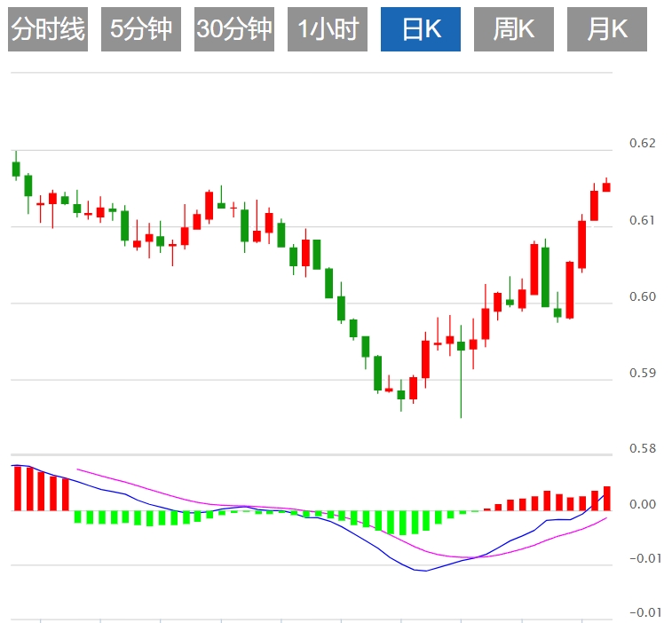Viewport: 672px width, 623px height.
Task: Click the 0.62 price axis label
Action: click(642, 143)
